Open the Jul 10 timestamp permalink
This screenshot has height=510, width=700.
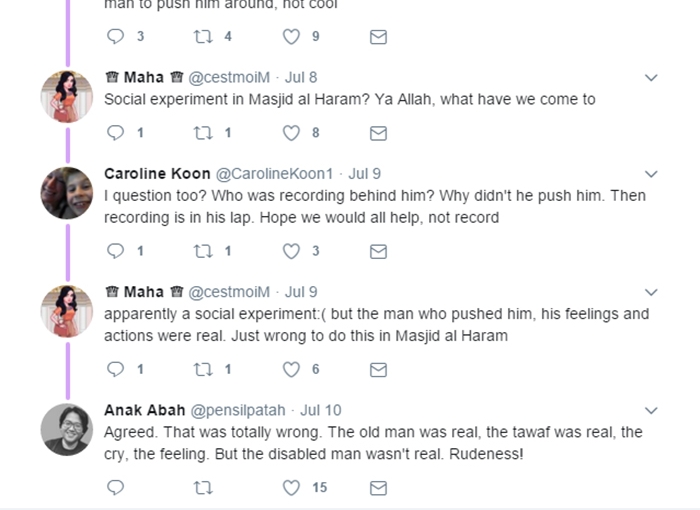click(x=321, y=410)
